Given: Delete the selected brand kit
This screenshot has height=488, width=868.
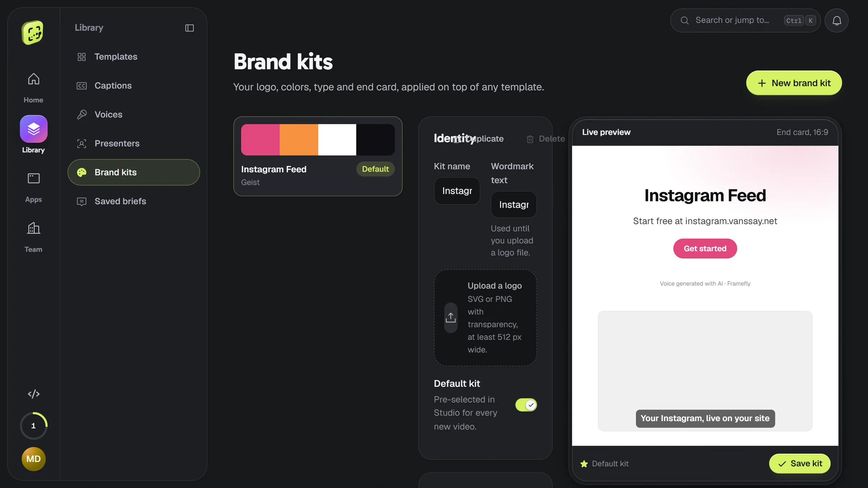Looking at the screenshot, I should (x=546, y=139).
